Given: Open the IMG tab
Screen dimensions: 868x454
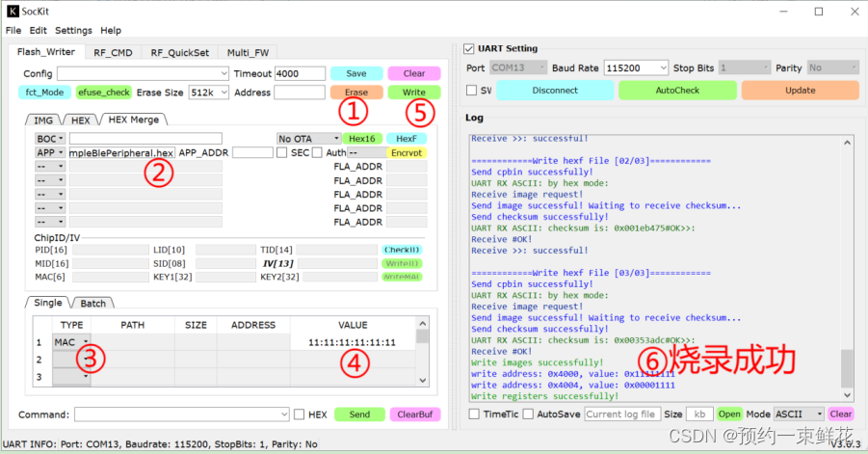Looking at the screenshot, I should tap(43, 120).
